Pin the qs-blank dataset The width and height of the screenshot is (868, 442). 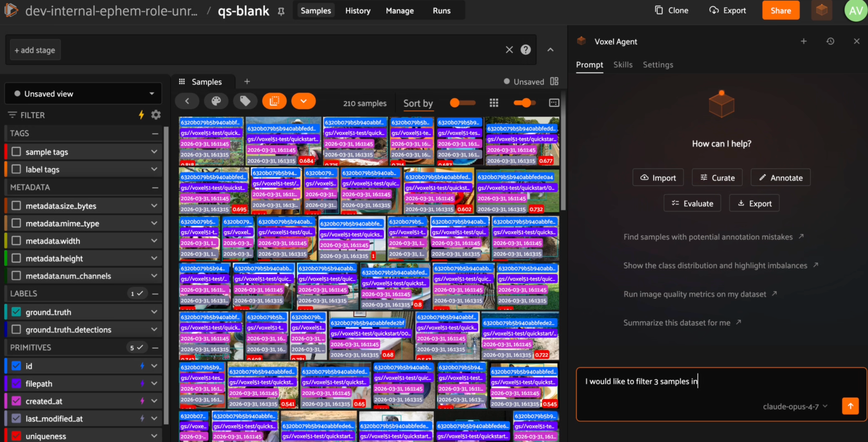pyautogui.click(x=281, y=11)
